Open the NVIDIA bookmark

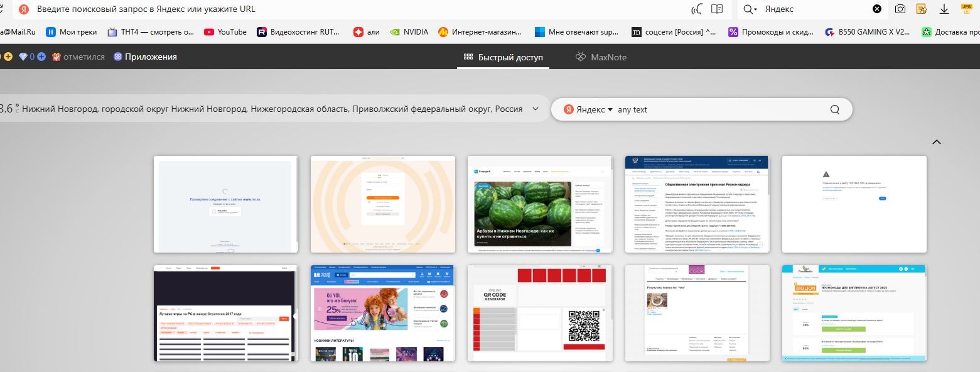click(409, 32)
